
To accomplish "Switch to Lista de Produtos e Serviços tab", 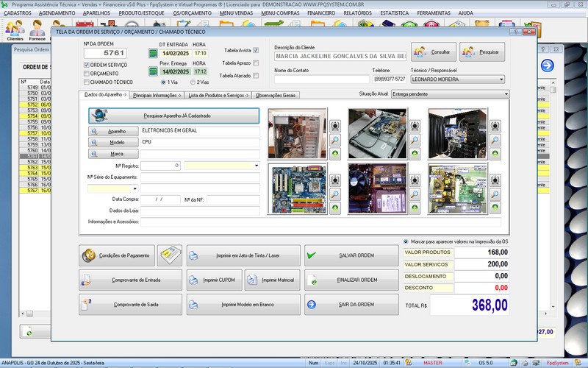I will click(x=218, y=95).
